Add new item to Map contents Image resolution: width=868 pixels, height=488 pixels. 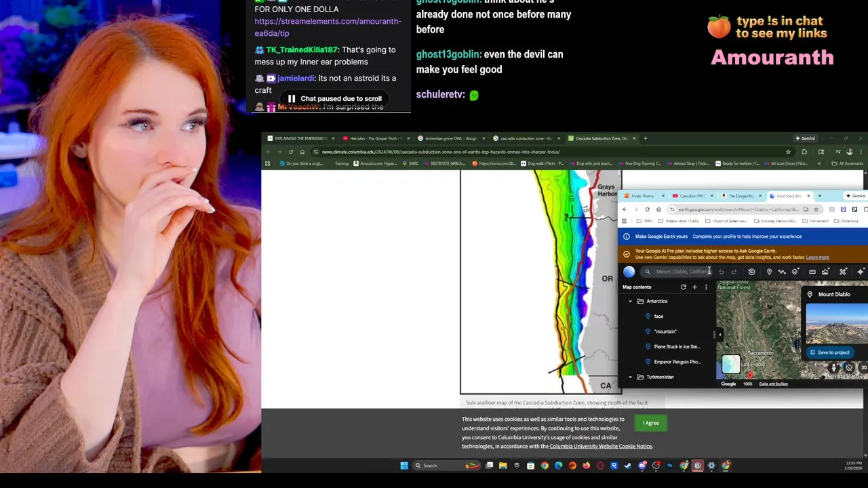click(694, 287)
